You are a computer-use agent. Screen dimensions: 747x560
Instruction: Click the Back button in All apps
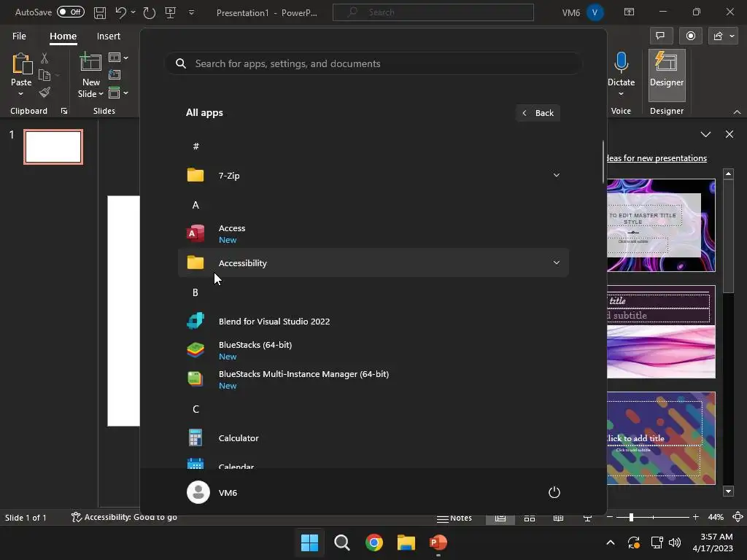[x=538, y=113]
